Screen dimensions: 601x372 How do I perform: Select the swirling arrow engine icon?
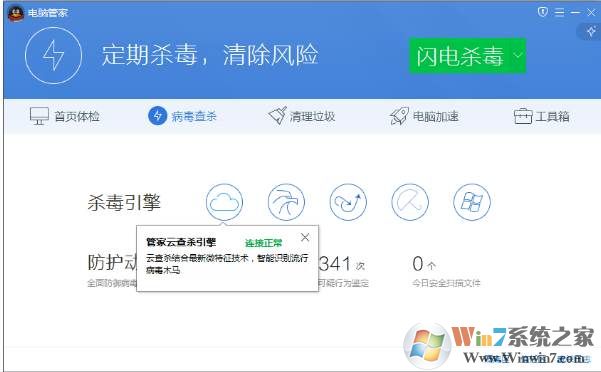click(x=348, y=202)
